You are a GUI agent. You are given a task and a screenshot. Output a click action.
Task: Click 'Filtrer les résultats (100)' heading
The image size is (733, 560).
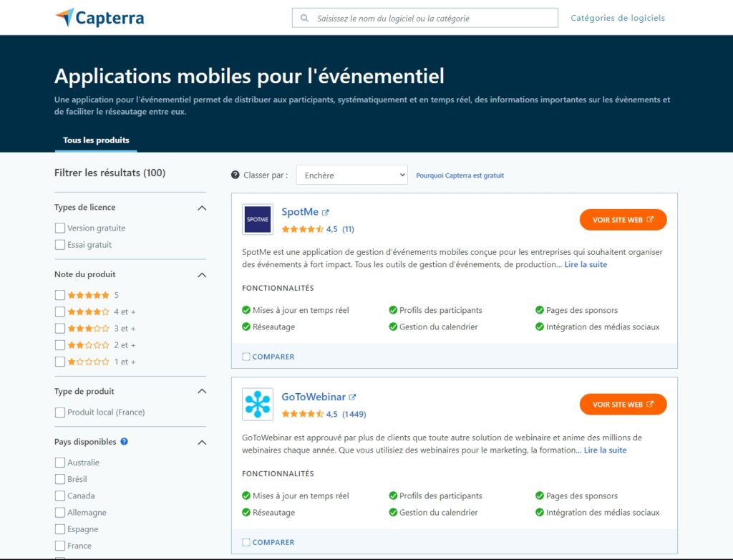[110, 173]
